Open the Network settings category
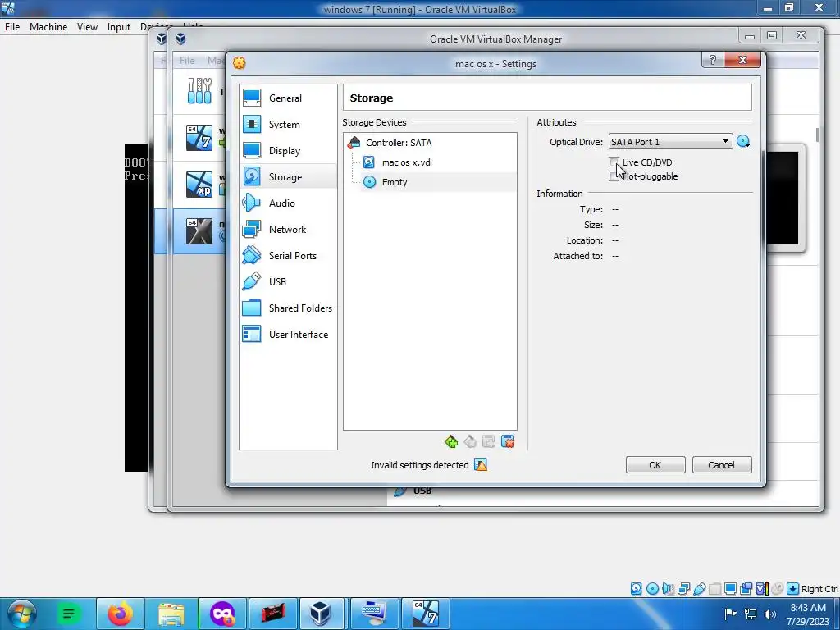Viewport: 840px width, 630px height. click(288, 230)
